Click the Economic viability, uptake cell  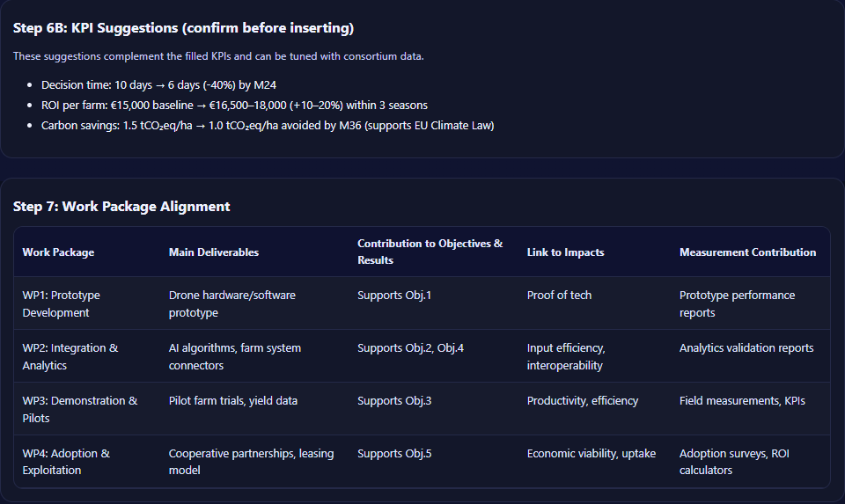591,454
